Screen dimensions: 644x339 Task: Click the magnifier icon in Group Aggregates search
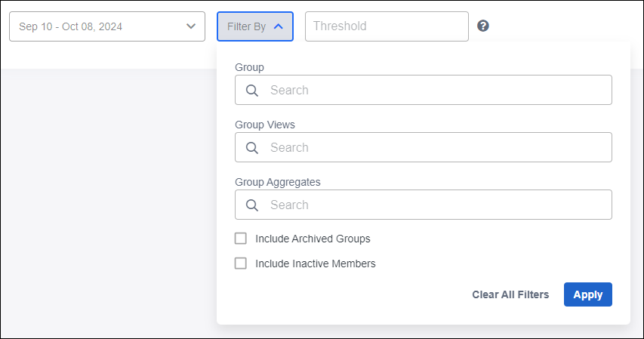point(252,205)
